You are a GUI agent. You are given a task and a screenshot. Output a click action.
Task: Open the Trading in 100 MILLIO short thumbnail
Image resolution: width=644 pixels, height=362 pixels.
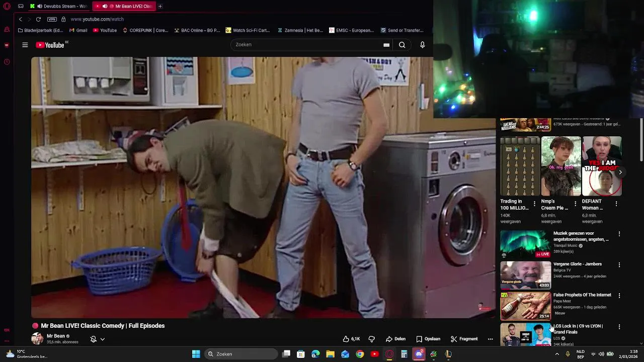coord(520,166)
